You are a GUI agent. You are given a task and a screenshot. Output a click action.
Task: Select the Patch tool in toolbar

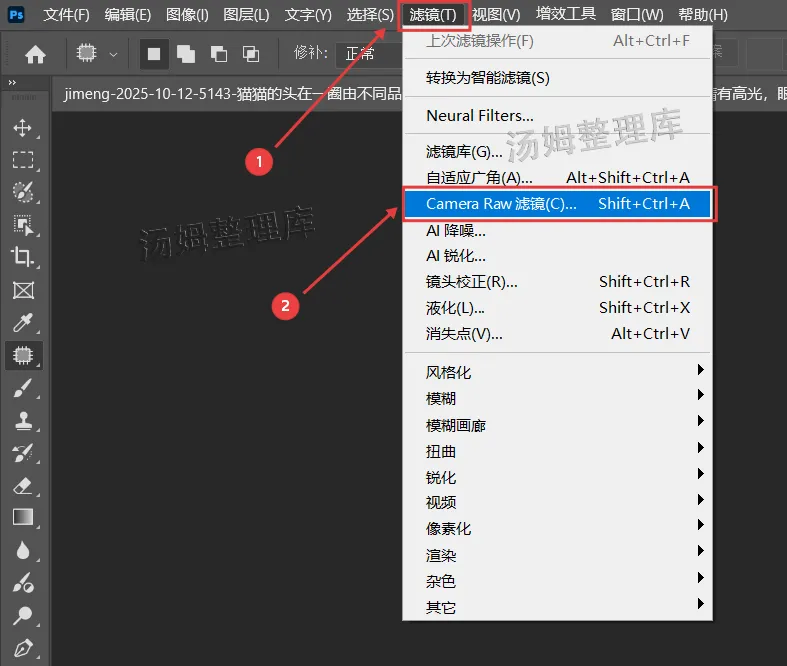[x=23, y=355]
